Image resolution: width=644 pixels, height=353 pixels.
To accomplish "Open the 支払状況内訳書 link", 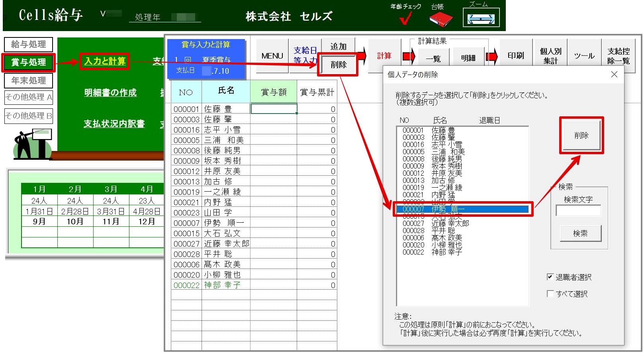I will 114,124.
